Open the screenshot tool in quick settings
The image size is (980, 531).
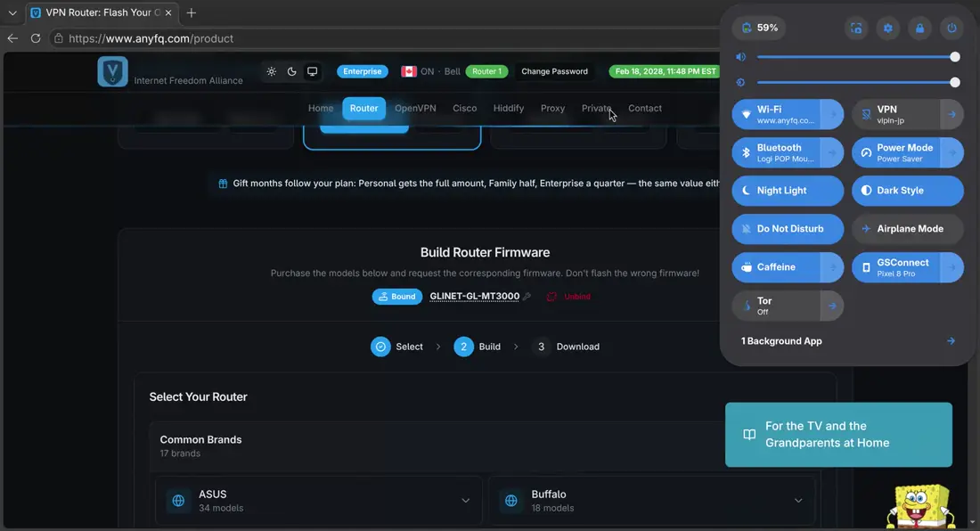point(856,29)
